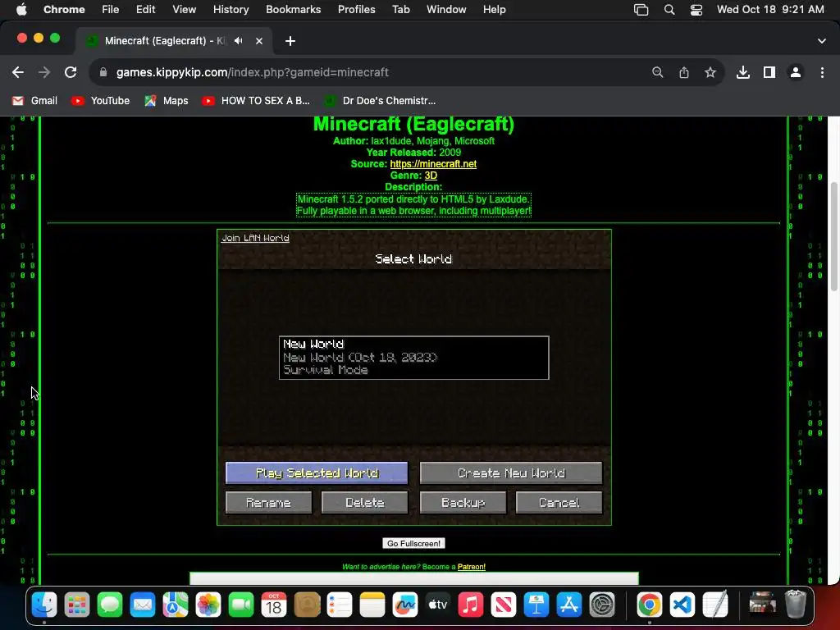Click the Delete world button
The width and height of the screenshot is (840, 630).
coord(365,503)
